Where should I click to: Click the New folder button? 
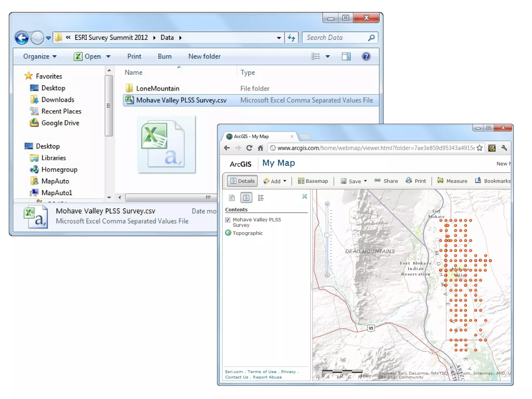click(204, 56)
